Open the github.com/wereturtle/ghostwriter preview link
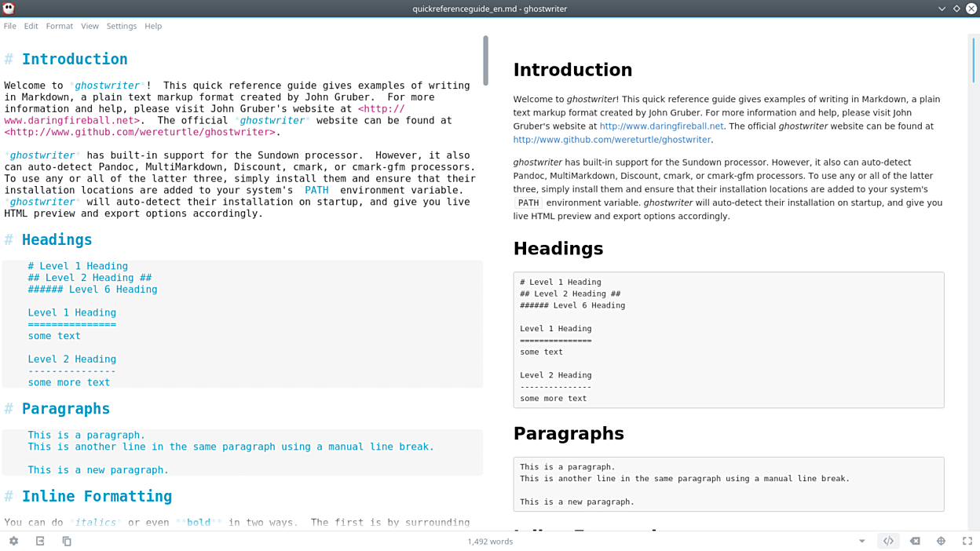The image size is (980, 551). coord(612,140)
